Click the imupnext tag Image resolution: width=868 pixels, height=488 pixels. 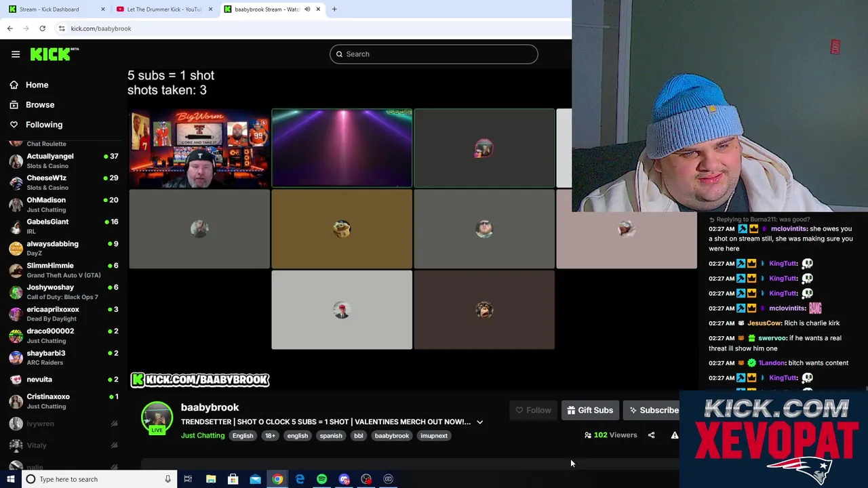[x=434, y=436]
